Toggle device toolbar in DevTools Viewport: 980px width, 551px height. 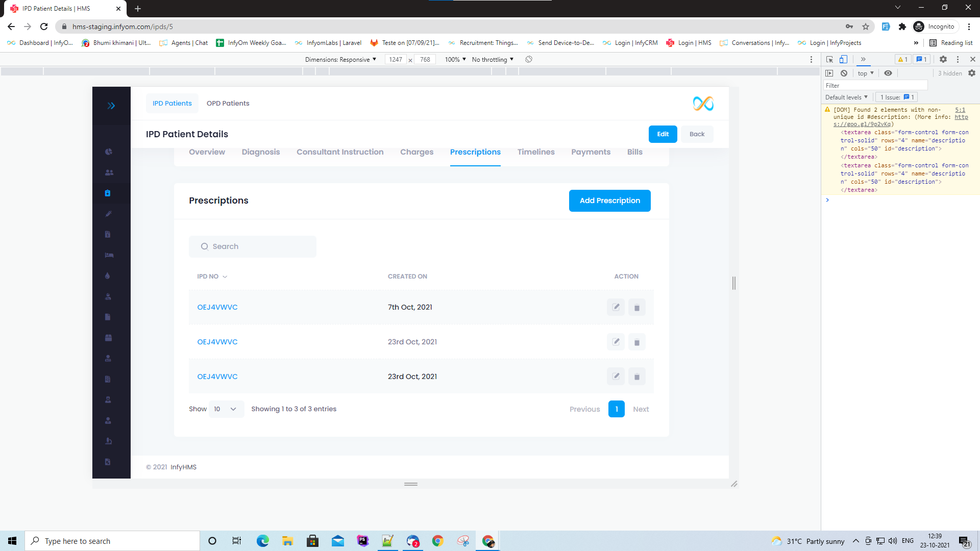(844, 59)
